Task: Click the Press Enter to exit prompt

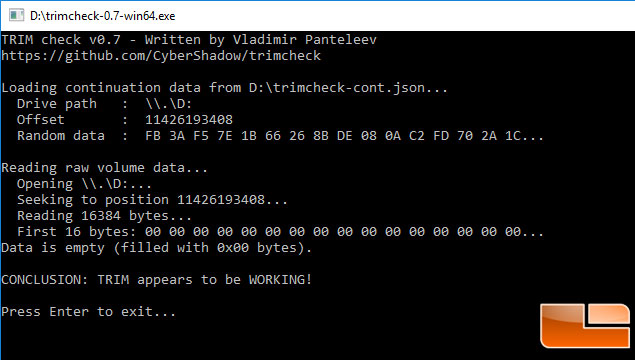Action: [89, 312]
